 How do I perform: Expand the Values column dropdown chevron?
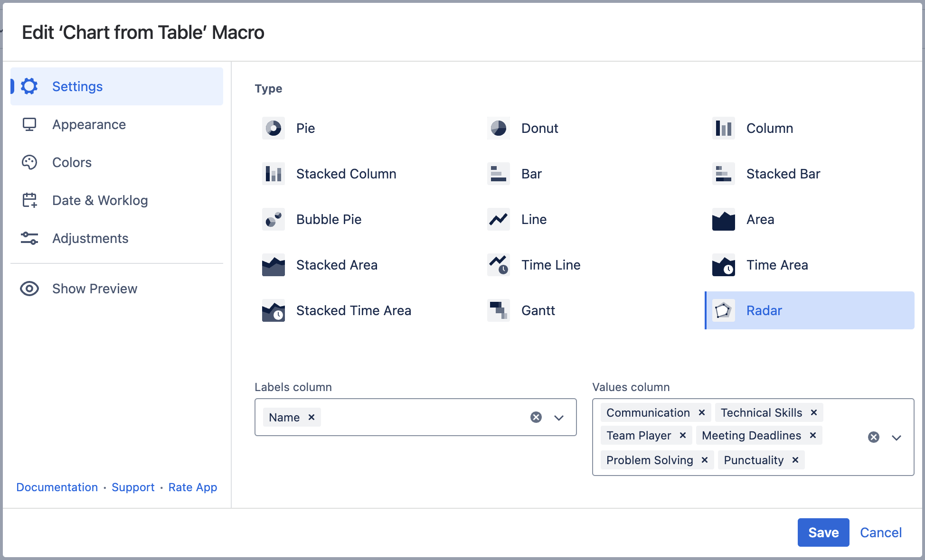897,438
